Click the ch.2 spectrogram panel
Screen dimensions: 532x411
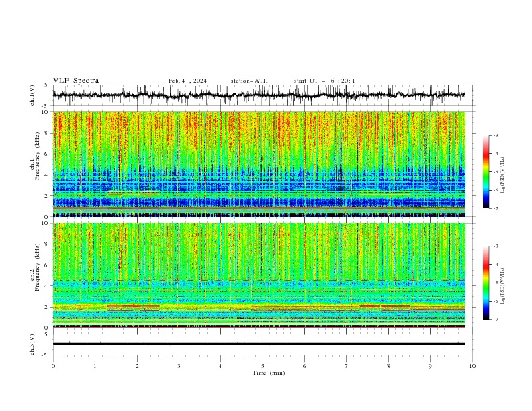point(259,275)
